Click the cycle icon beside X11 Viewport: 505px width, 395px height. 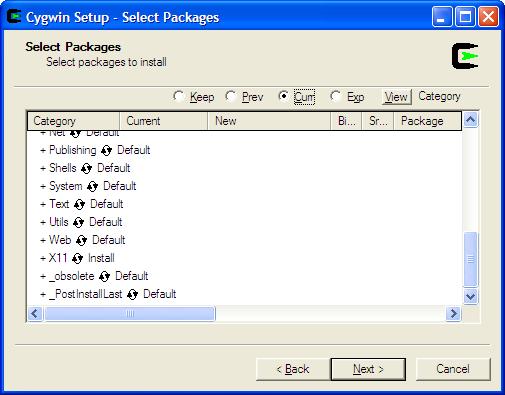77,259
